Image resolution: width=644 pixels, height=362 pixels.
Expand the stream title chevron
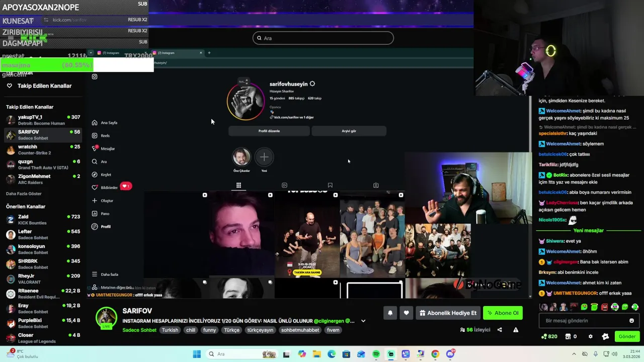click(363, 321)
